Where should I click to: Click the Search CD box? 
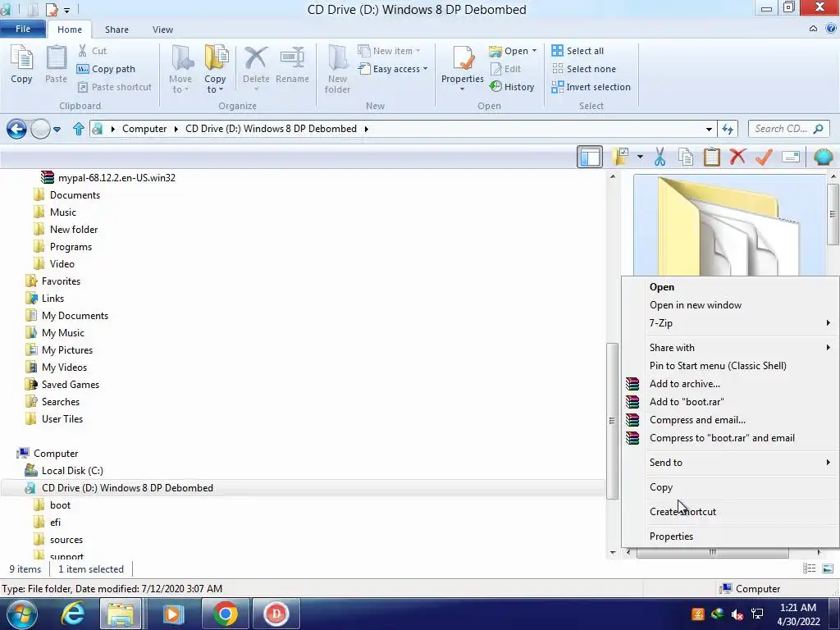[788, 129]
